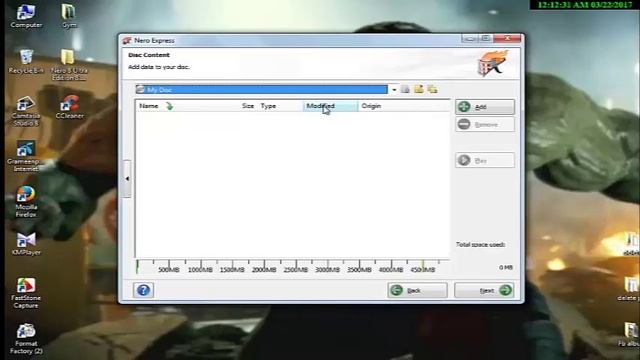Click the folder view icon beside new folder
Screen dimensions: 640x360
tap(432, 89)
